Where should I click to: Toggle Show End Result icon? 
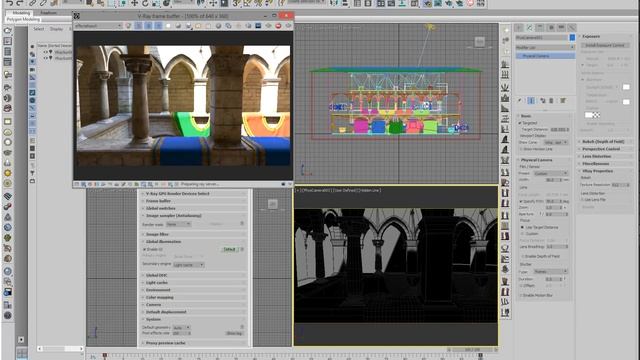531,100
